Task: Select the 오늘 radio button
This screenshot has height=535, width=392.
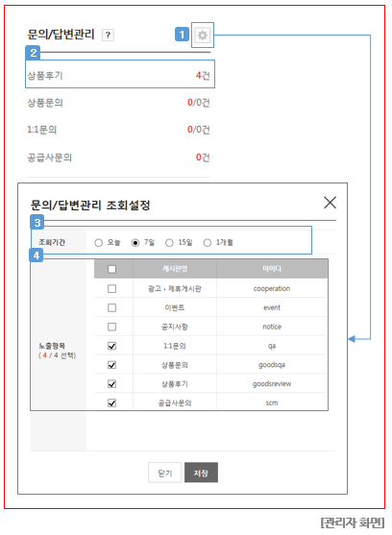Action: 99,243
